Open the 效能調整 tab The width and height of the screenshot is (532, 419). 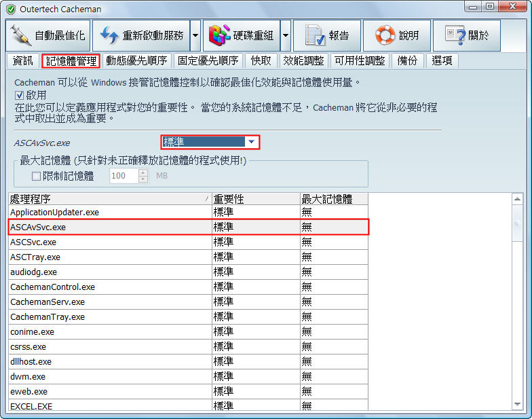pos(303,60)
